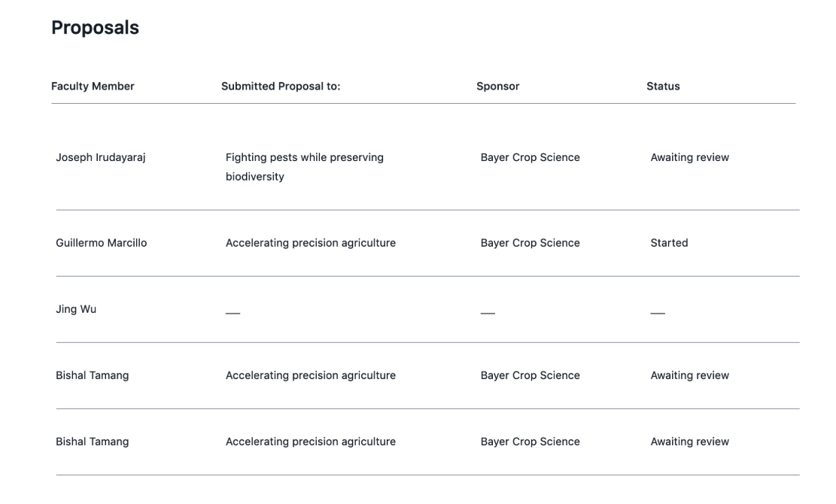Select the Sponsor column header
The image size is (836, 504).
(x=497, y=87)
